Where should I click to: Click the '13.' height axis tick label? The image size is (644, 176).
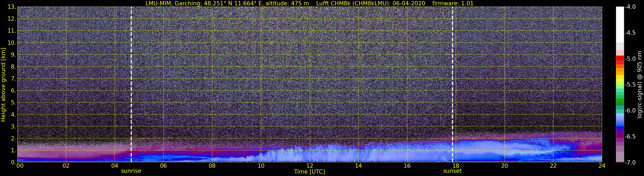[x=12, y=7]
